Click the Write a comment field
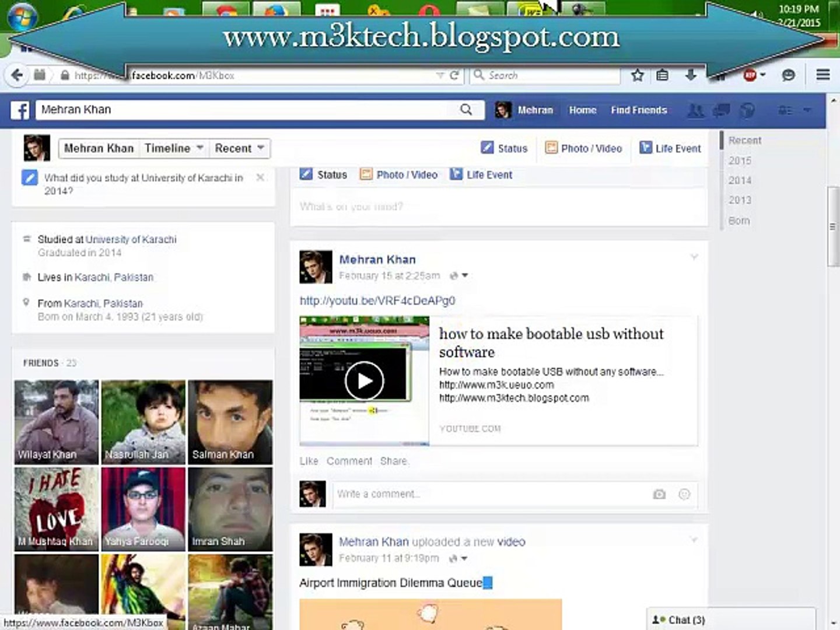 tap(514, 494)
